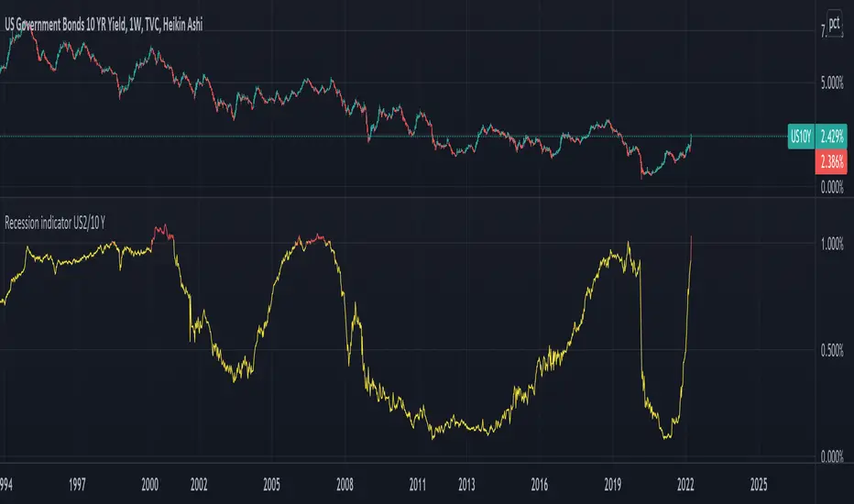Screen dimensions: 854x504
Task: Click the US Government Bonds 10 YR Yield title
Action: (104, 25)
